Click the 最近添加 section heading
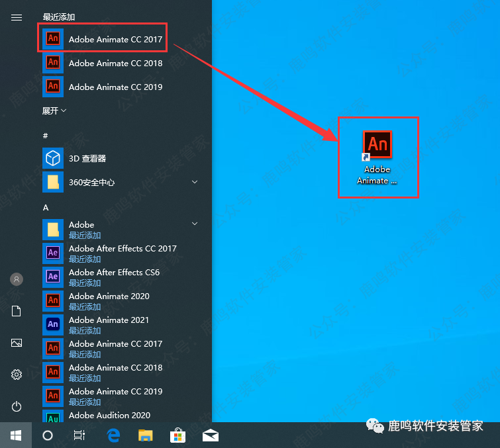The height and width of the screenshot is (448, 500). pyautogui.click(x=59, y=17)
